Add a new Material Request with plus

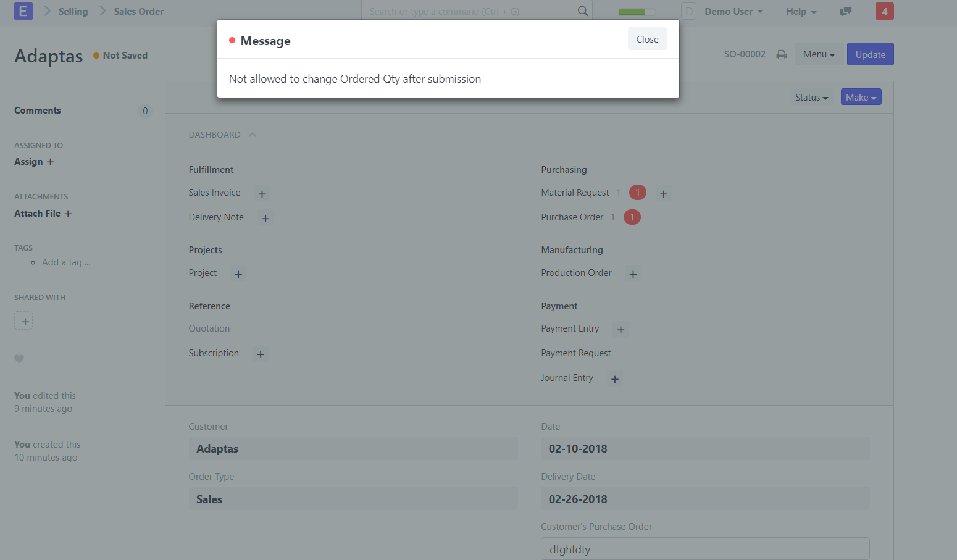tap(664, 193)
